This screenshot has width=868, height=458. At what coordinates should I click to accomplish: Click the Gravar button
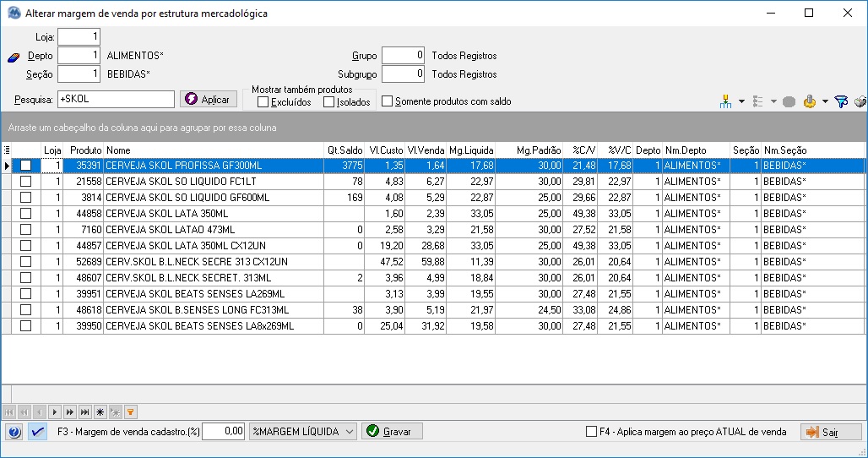pyautogui.click(x=392, y=432)
